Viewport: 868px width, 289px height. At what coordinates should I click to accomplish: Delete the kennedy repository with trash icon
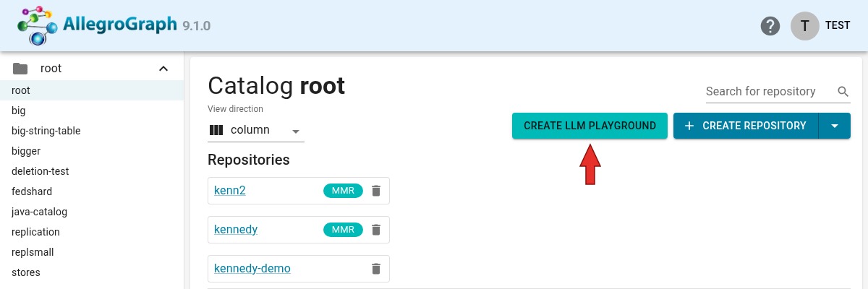pos(375,230)
